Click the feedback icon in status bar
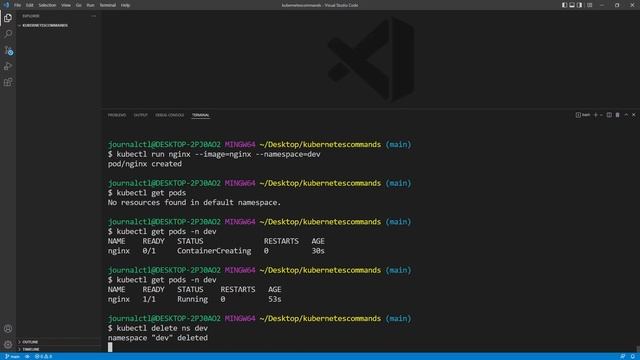The width and height of the screenshot is (640, 360). (622, 356)
